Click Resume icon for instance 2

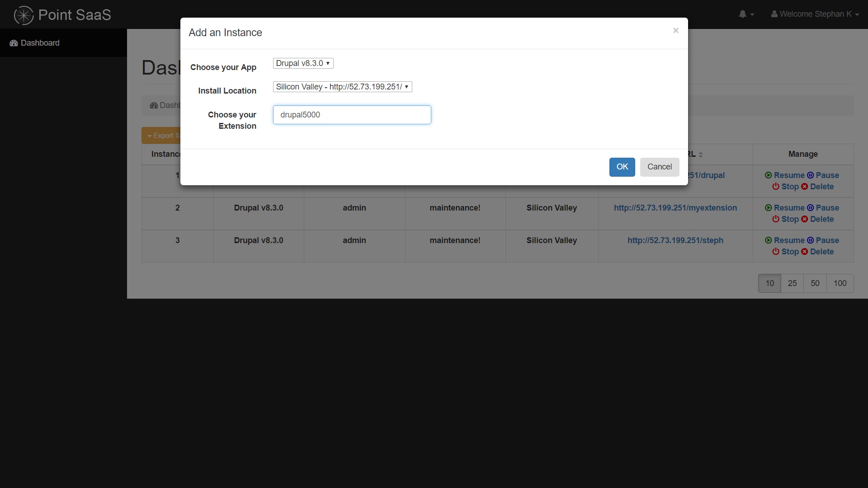pyautogui.click(x=768, y=208)
